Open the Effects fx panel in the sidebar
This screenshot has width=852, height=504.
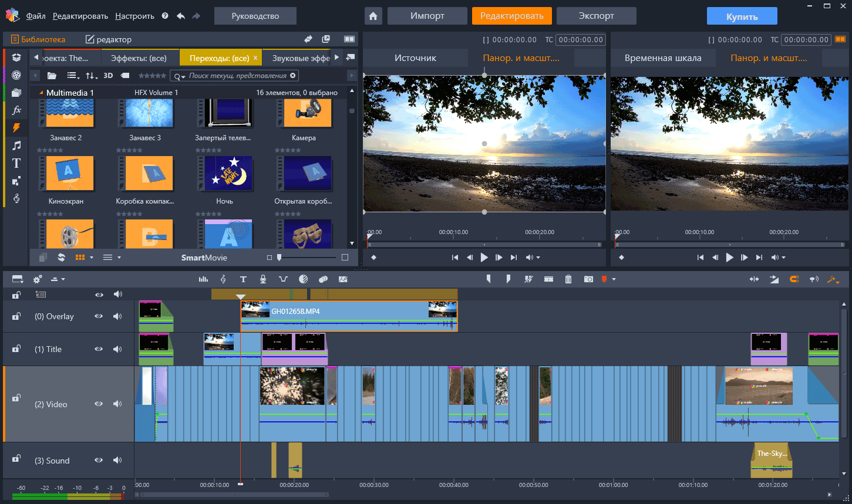pos(16,109)
